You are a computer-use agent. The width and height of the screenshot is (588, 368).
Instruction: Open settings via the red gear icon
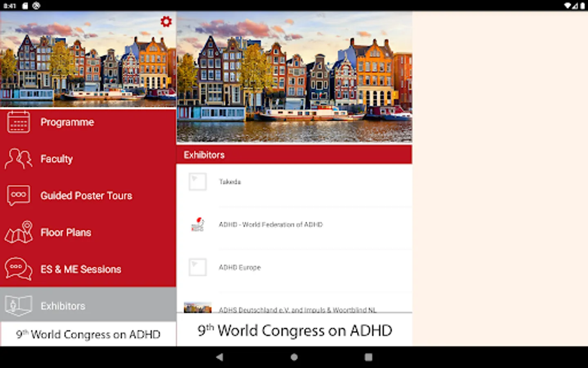[166, 21]
